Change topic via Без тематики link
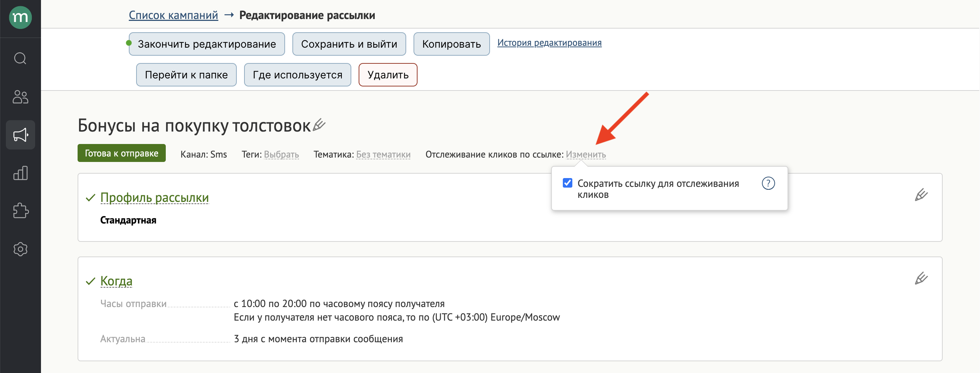The image size is (980, 373). click(383, 154)
